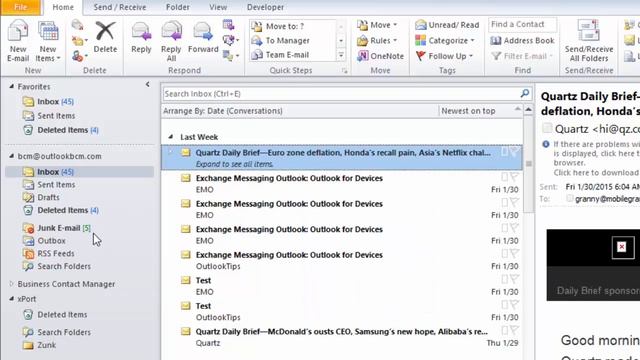Collapse the Favorites group
Viewport: 640px width, 360px height.
(x=11, y=87)
